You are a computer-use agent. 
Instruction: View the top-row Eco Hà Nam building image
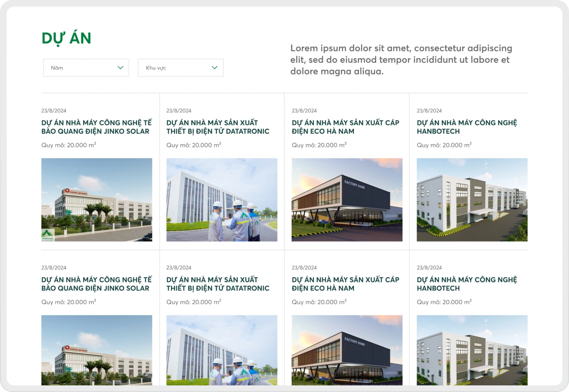347,200
